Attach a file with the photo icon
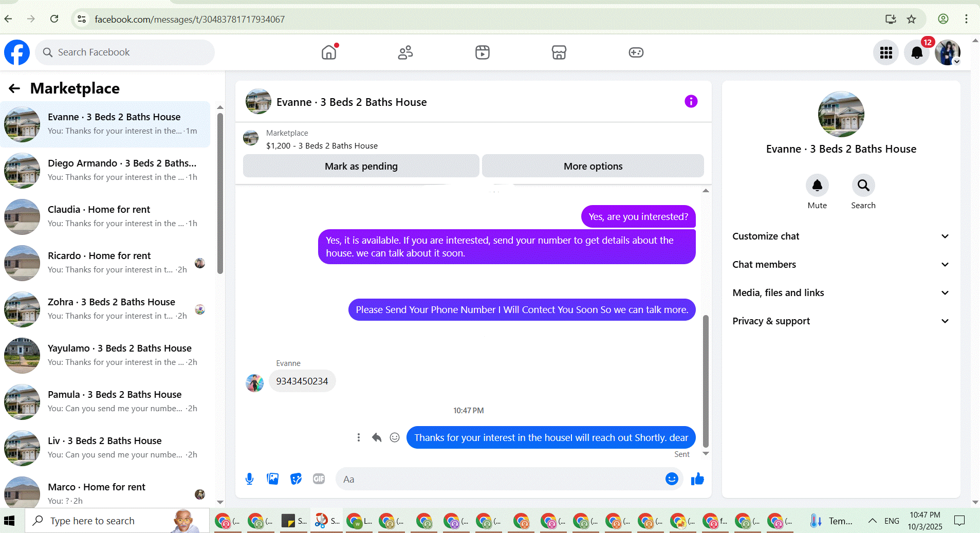The image size is (980, 533). (x=273, y=479)
